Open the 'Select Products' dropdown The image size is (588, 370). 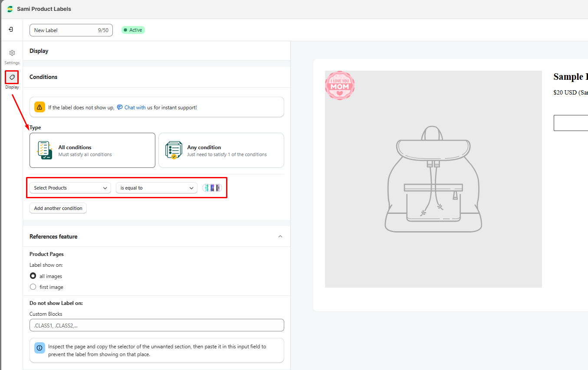point(70,188)
